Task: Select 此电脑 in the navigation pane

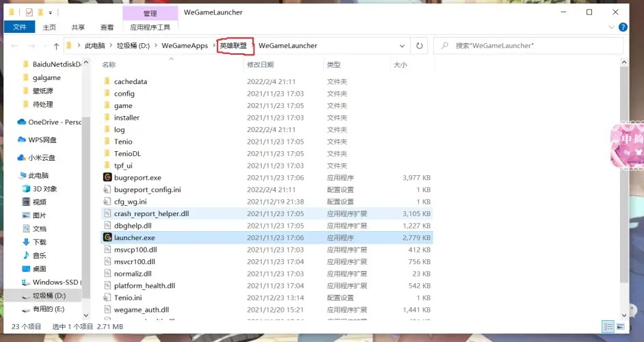Action: tap(33, 176)
